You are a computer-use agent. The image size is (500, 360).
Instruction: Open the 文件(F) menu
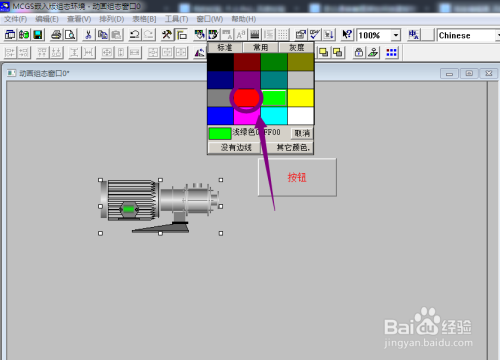point(15,19)
